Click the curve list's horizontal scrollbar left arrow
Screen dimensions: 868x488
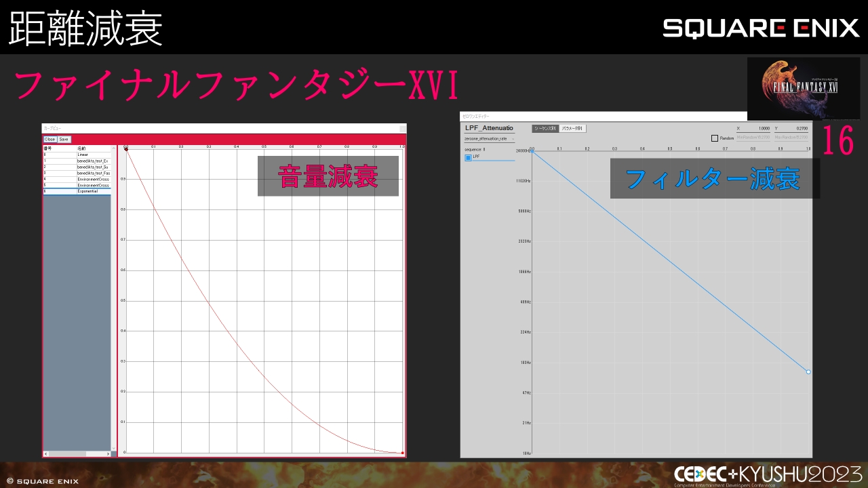point(46,453)
